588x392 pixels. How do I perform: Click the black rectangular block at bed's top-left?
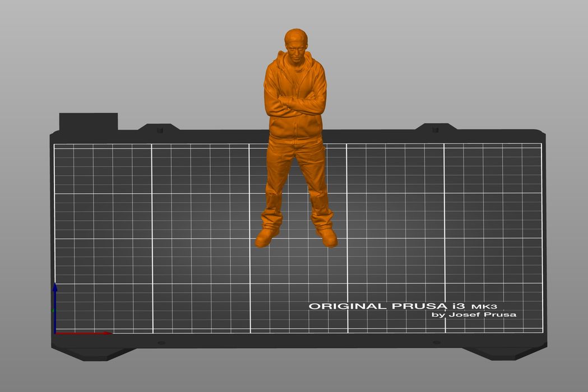click(89, 122)
